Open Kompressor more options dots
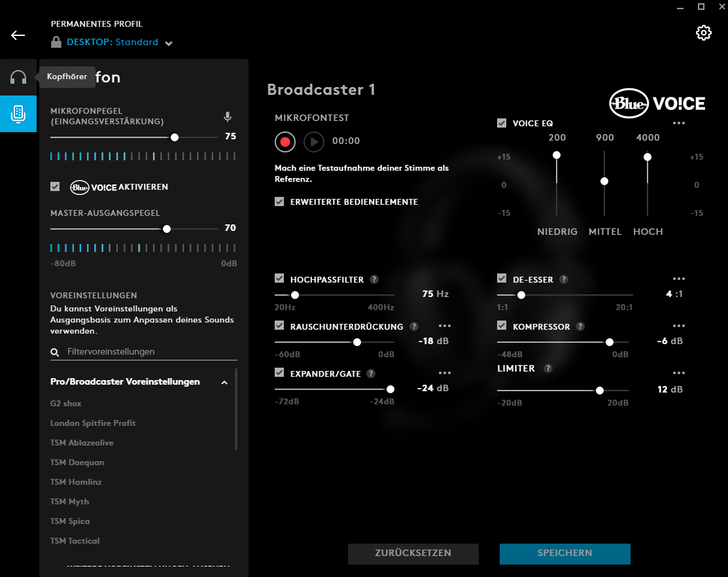This screenshot has width=728, height=577. pyautogui.click(x=679, y=326)
